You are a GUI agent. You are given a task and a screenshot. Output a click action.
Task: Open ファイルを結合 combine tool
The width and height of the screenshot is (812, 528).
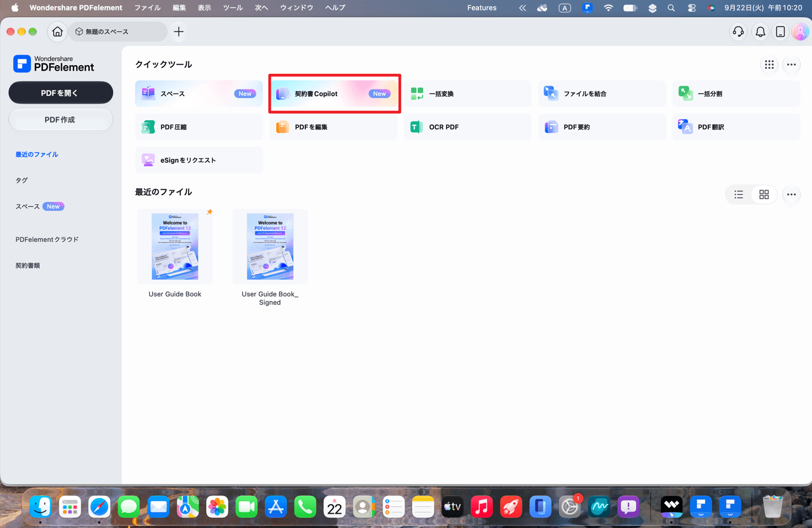point(602,94)
